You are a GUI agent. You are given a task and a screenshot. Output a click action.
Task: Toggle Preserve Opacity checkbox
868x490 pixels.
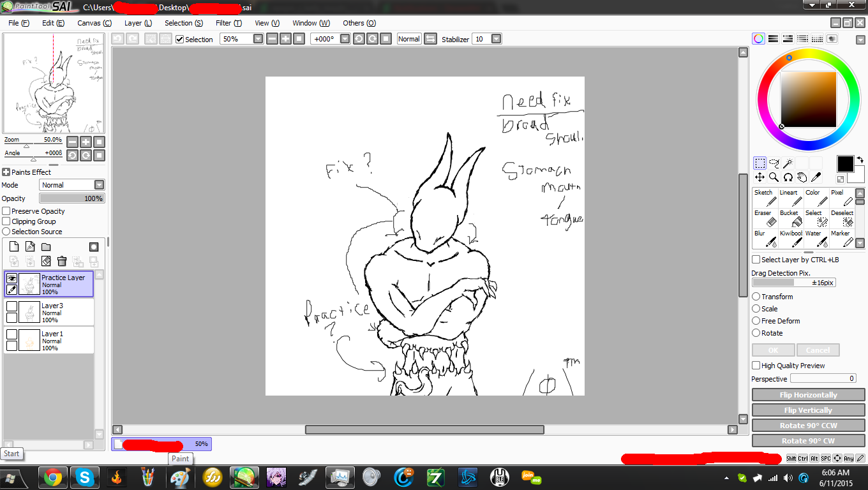6,211
